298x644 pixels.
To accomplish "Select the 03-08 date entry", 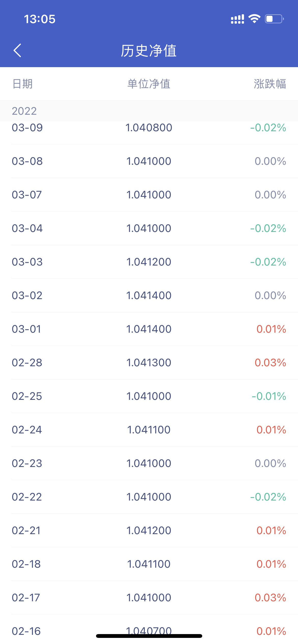I will 27,161.
